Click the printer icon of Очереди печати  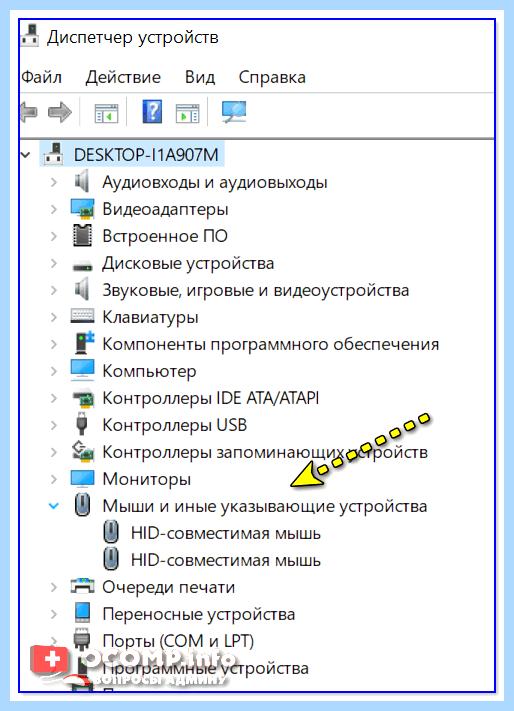coord(82,586)
